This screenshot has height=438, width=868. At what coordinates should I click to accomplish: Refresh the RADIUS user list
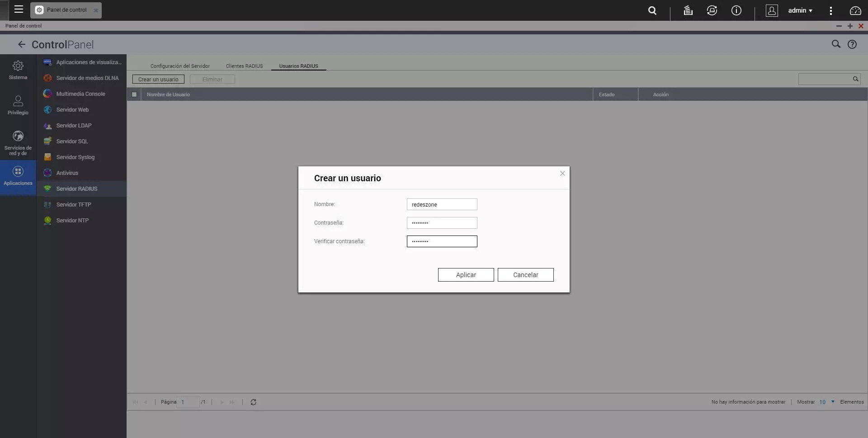click(253, 402)
